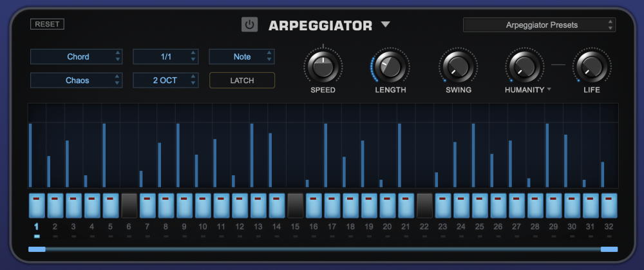The width and height of the screenshot is (644, 270).
Task: Toggle step 2 pad
Action: pos(55,206)
